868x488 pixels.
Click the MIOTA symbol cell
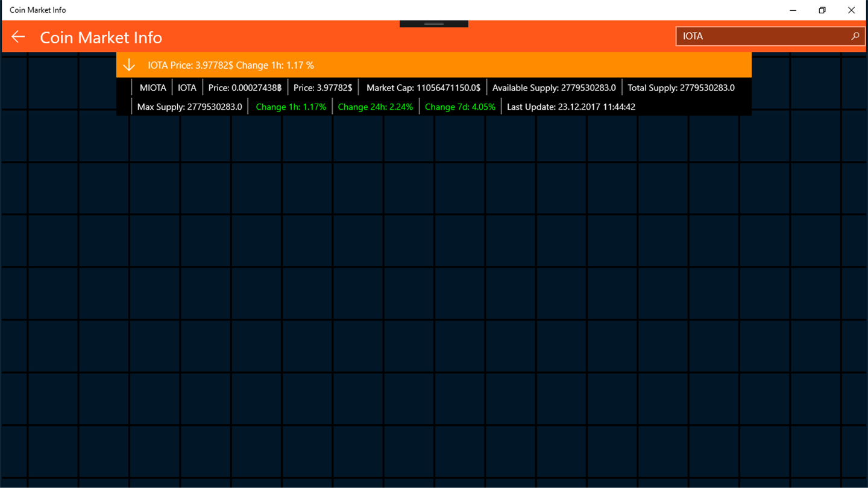(x=153, y=88)
